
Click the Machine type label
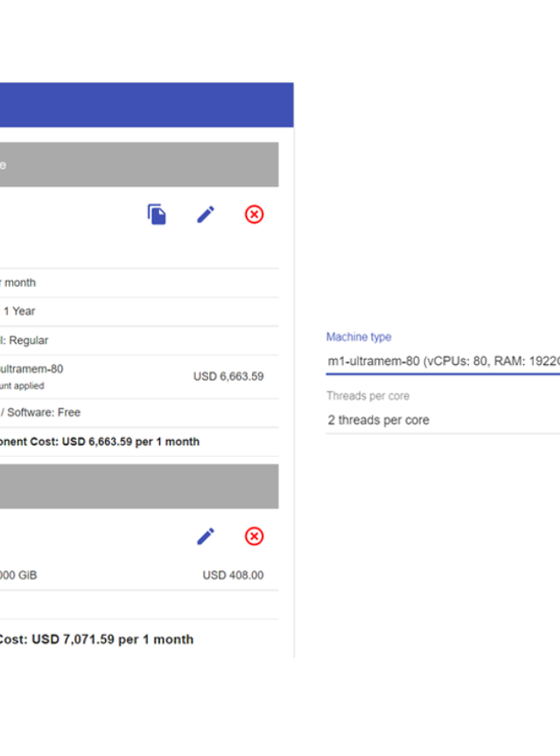point(359,337)
